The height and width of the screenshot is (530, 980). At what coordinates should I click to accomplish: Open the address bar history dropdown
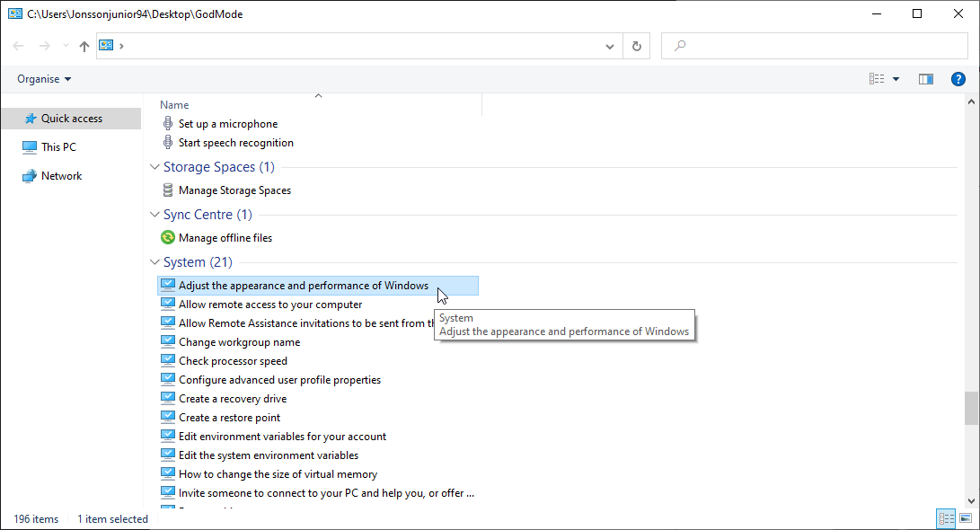click(x=609, y=45)
